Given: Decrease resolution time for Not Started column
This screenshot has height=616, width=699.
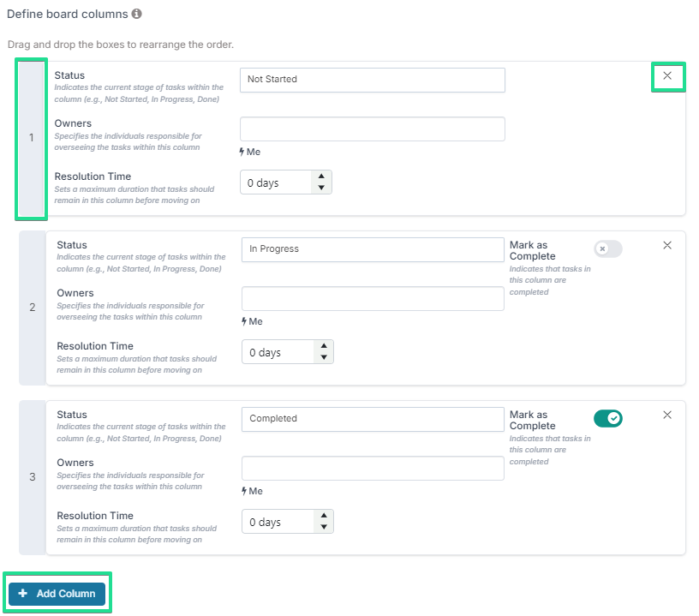Looking at the screenshot, I should pos(321,188).
